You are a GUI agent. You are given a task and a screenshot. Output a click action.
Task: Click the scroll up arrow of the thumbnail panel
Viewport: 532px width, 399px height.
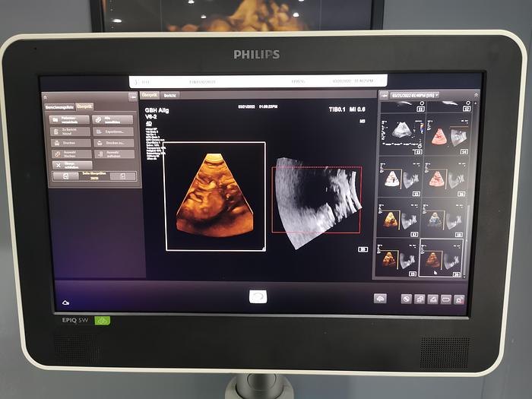coord(476,103)
